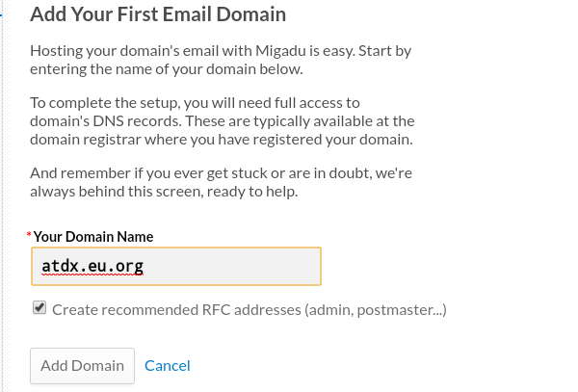The height and width of the screenshot is (392, 578).
Task: Click the 'Add Your First Email Domain' heading
Action: (x=158, y=14)
